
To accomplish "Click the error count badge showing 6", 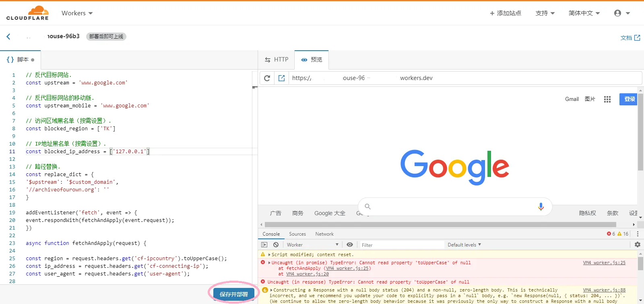I will tap(611, 234).
